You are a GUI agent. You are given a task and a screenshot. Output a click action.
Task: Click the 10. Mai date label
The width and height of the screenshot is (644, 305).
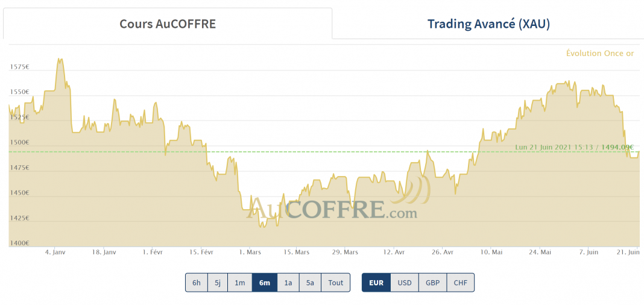pos(491,252)
